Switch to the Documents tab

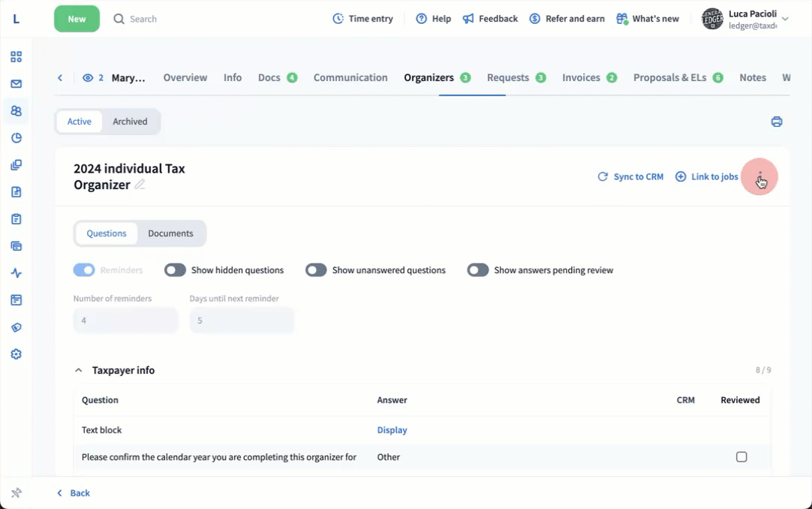pyautogui.click(x=170, y=233)
